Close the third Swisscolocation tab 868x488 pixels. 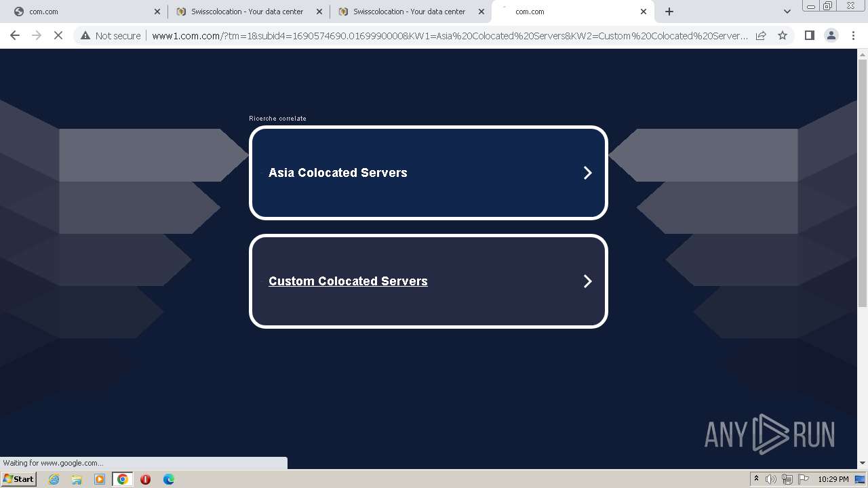point(481,12)
